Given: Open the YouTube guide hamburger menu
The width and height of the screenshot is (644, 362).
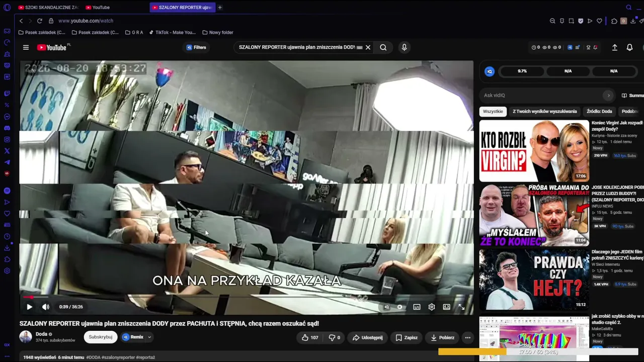Looking at the screenshot, I should pos(26,47).
